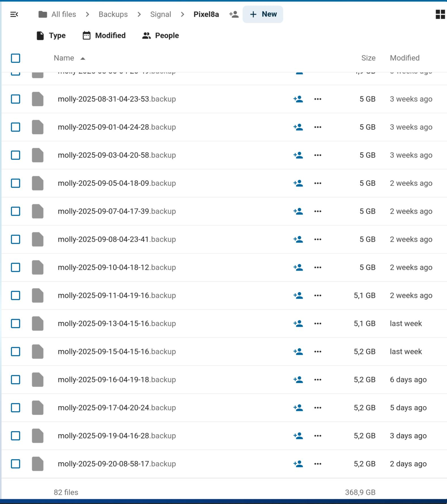Share the molly-2025-08-31-04-23-53 backup file
The height and width of the screenshot is (504, 447).
[x=298, y=99]
